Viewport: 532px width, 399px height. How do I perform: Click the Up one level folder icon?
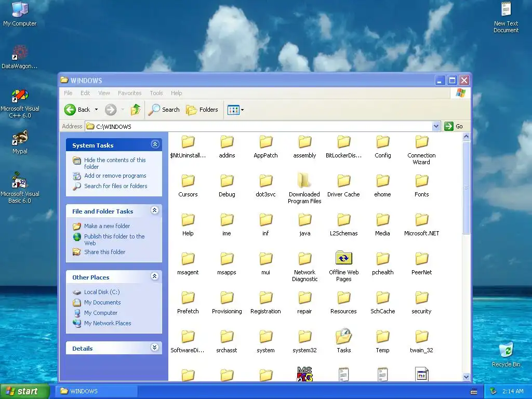point(136,110)
